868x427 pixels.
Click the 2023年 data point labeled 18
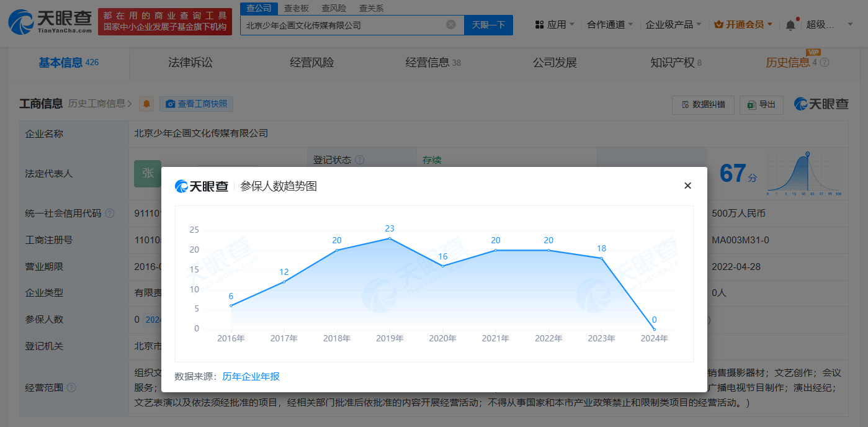tap(601, 258)
